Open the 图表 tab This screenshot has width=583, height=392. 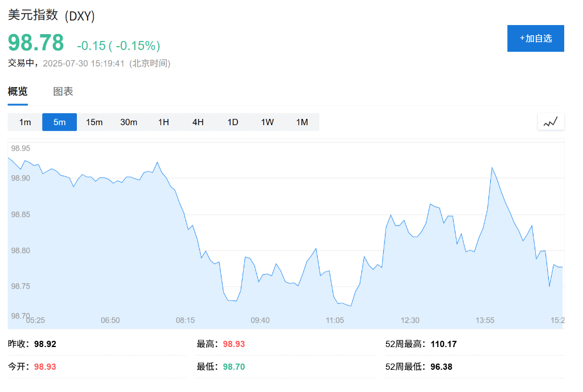(x=63, y=92)
